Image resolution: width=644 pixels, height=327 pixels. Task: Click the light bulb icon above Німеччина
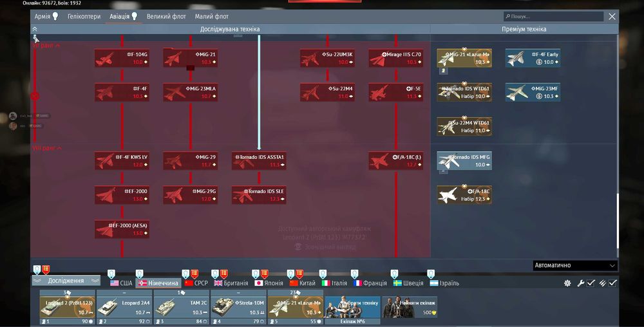pyautogui.click(x=139, y=274)
